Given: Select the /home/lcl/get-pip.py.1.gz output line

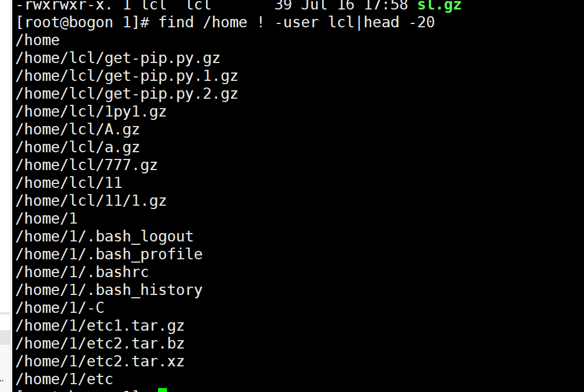Looking at the screenshot, I should [127, 76].
